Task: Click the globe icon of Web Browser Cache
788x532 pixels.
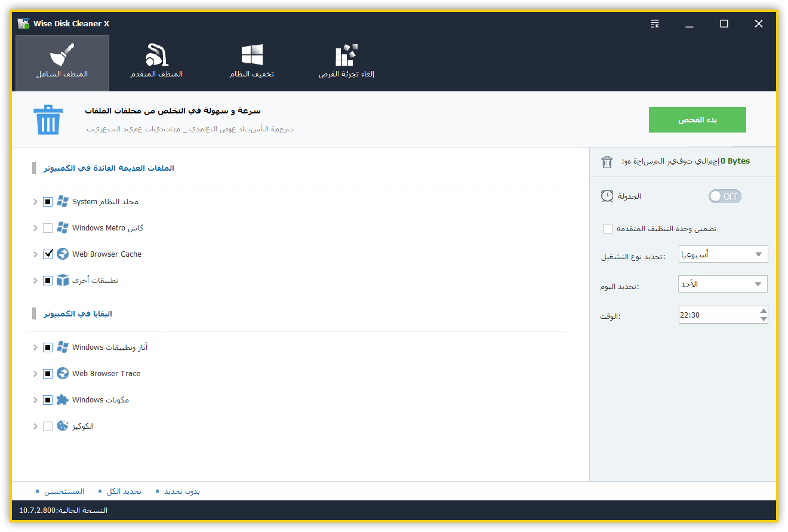Action: tap(63, 254)
